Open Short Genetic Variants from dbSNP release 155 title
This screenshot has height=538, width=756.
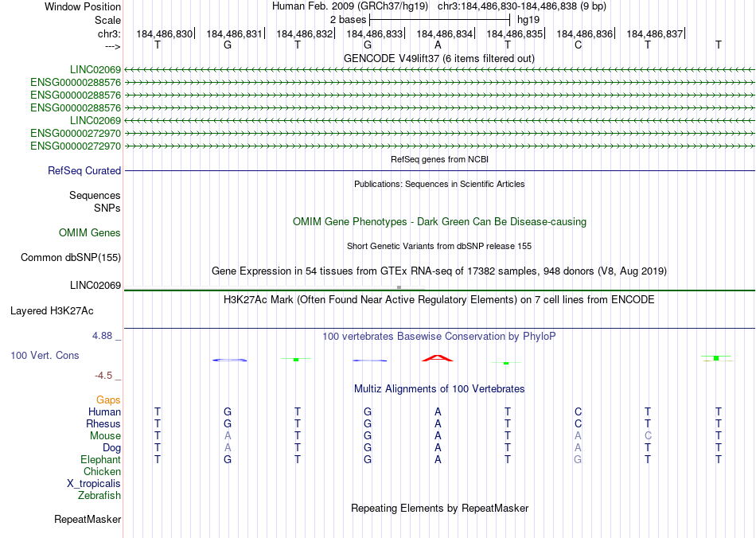click(439, 246)
